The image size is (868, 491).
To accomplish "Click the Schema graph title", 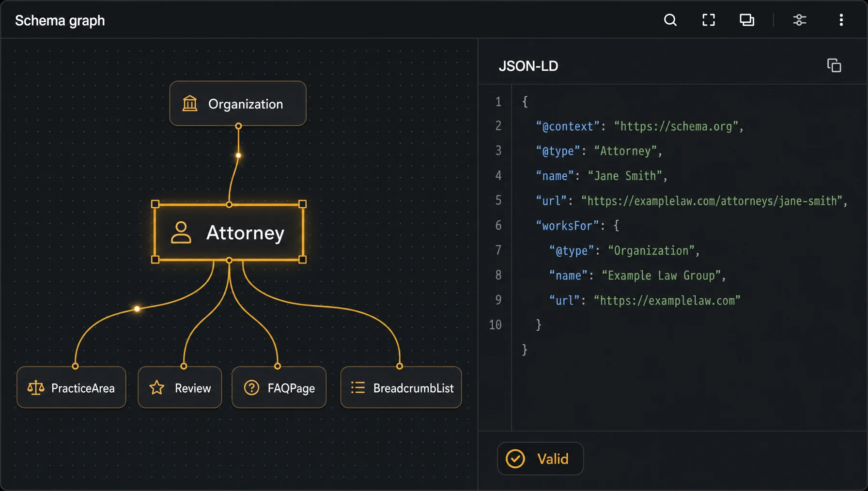I will (60, 20).
